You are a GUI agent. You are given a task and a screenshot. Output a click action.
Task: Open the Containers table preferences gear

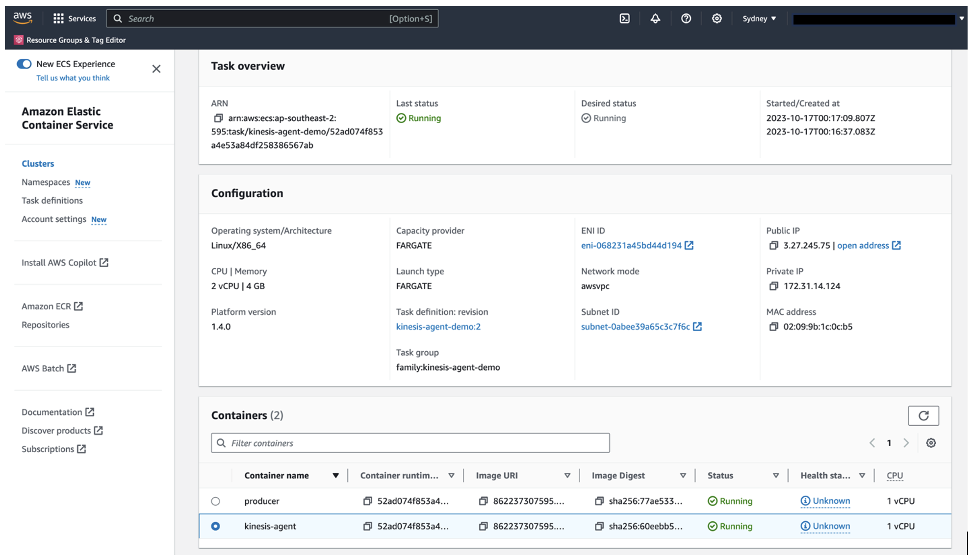(x=931, y=443)
